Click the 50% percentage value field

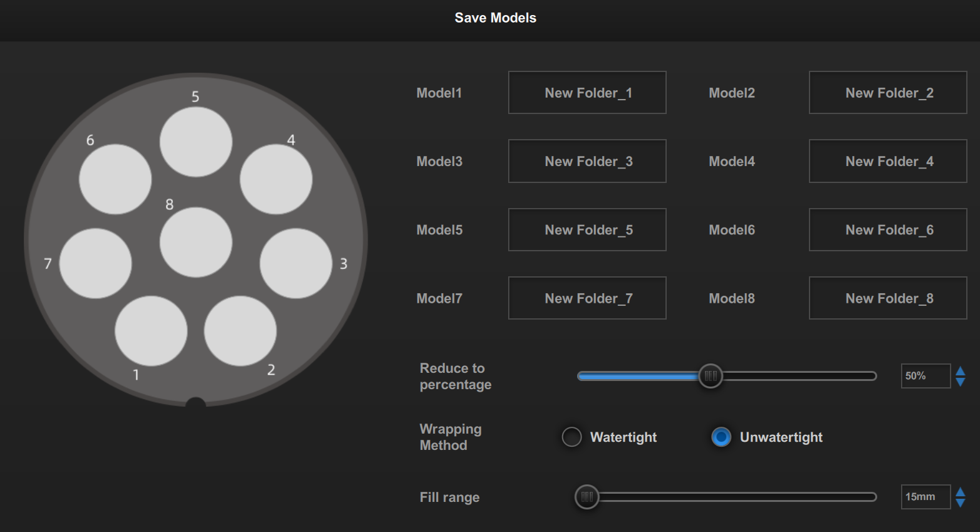(925, 376)
